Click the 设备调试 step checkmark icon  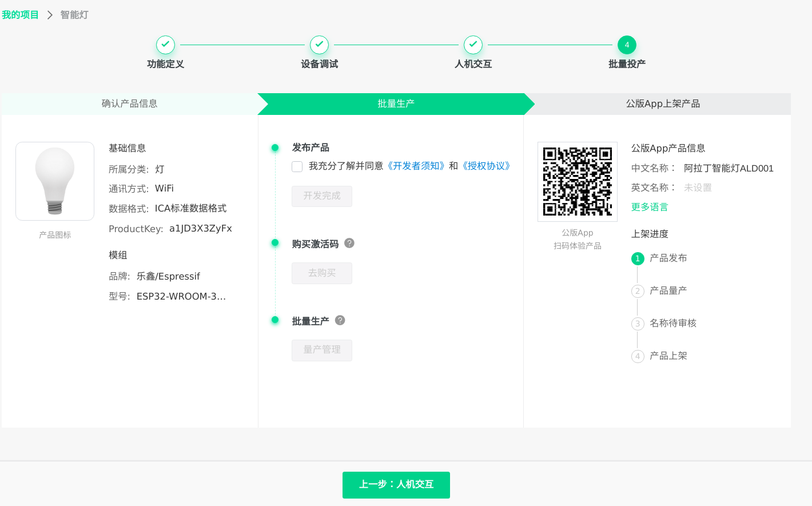(x=319, y=45)
